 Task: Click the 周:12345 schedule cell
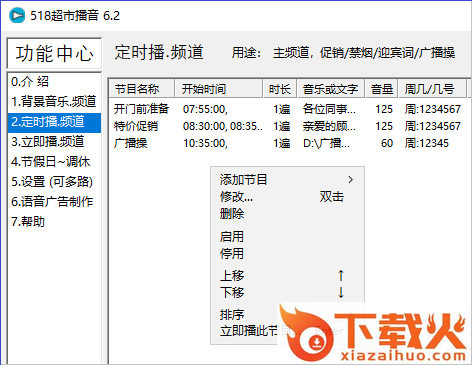pyautogui.click(x=427, y=143)
